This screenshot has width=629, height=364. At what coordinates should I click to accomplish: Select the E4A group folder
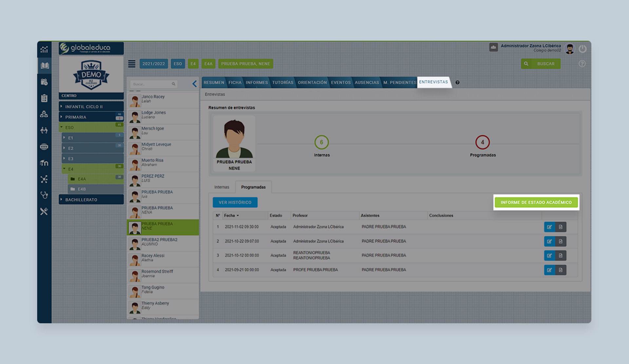(x=96, y=179)
